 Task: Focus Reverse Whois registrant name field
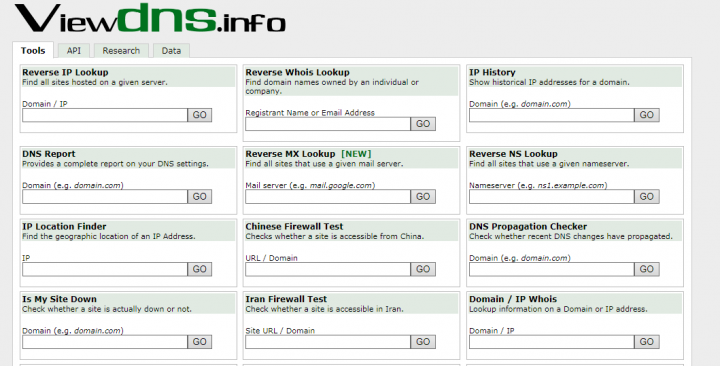coord(328,124)
